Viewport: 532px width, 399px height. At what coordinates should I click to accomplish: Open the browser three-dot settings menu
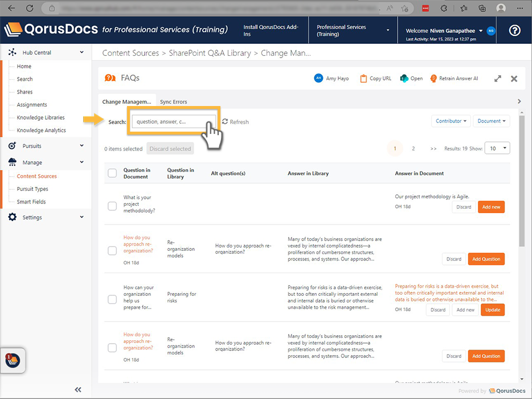click(x=520, y=9)
